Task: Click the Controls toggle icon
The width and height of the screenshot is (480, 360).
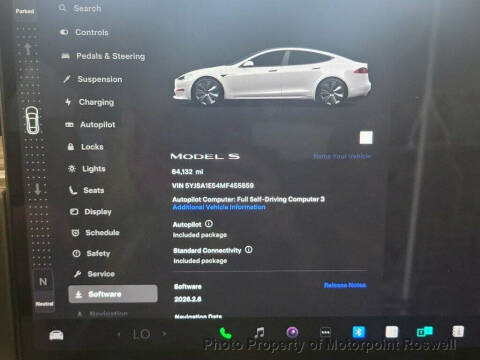Action: (64, 32)
